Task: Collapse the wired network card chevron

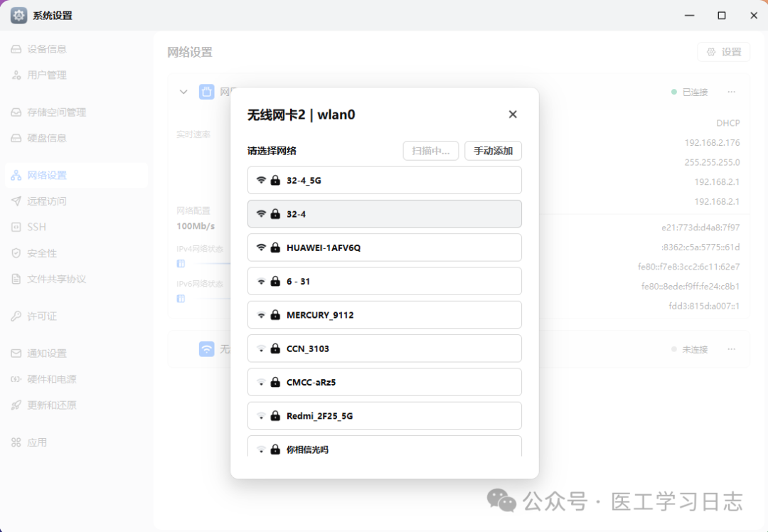Action: pyautogui.click(x=183, y=92)
